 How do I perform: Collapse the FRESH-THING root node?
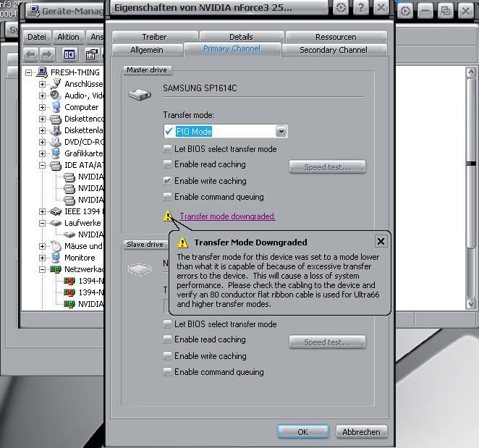coord(28,72)
